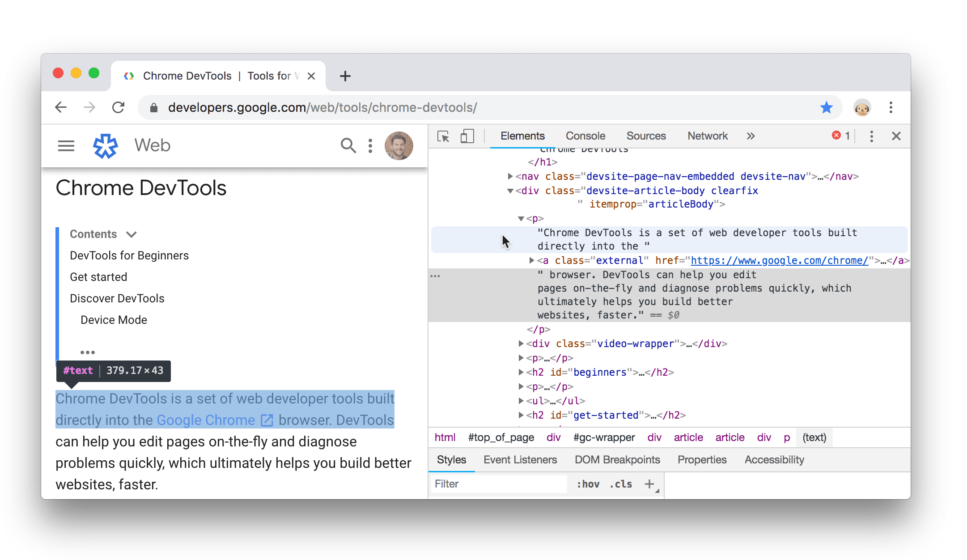
Task: Click the more panels chevron icon
Action: (751, 137)
